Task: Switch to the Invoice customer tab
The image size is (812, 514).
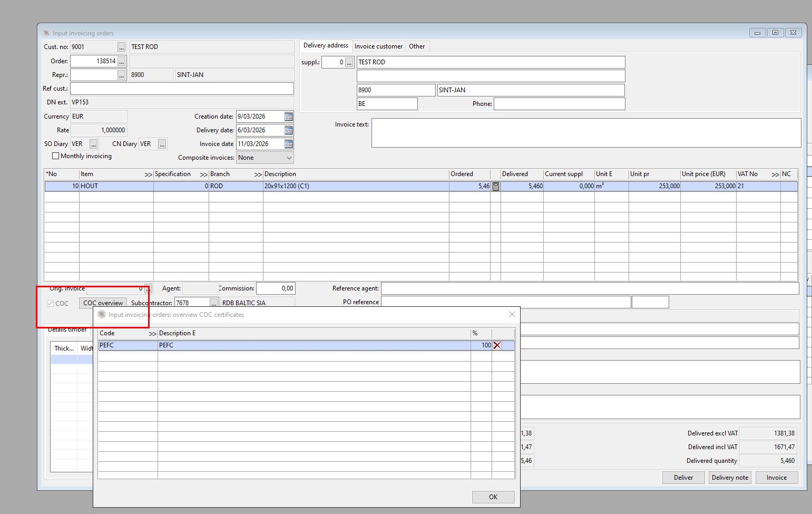Action: click(378, 46)
